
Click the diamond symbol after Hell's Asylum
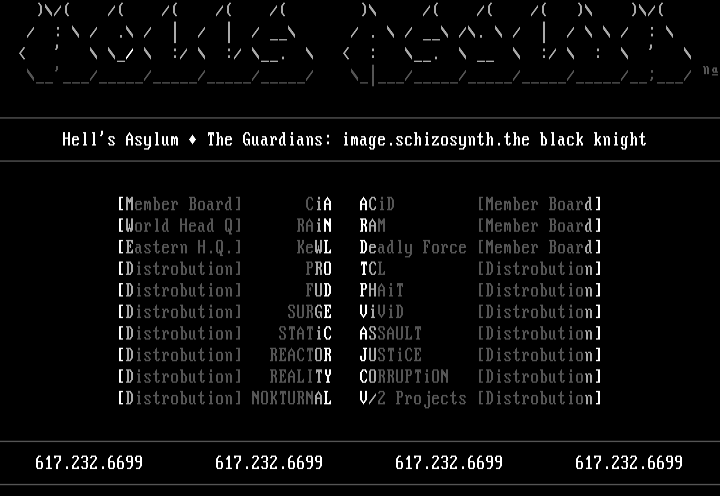(x=192, y=140)
